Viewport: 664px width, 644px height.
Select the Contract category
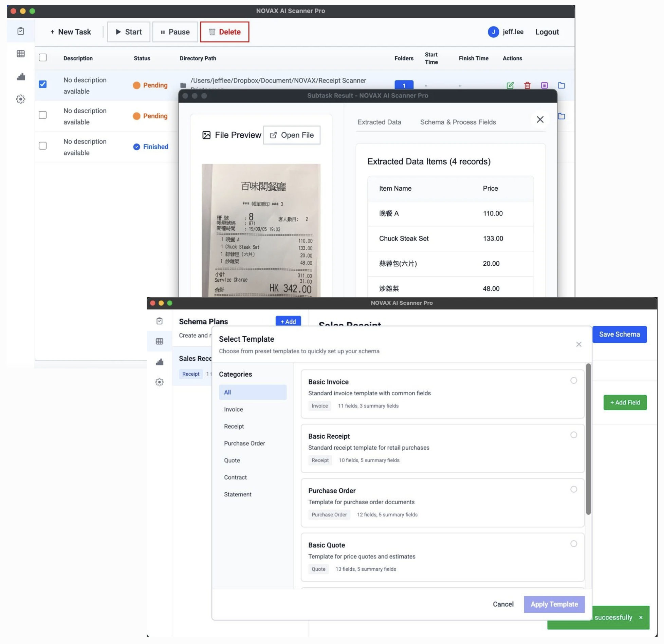tap(235, 477)
